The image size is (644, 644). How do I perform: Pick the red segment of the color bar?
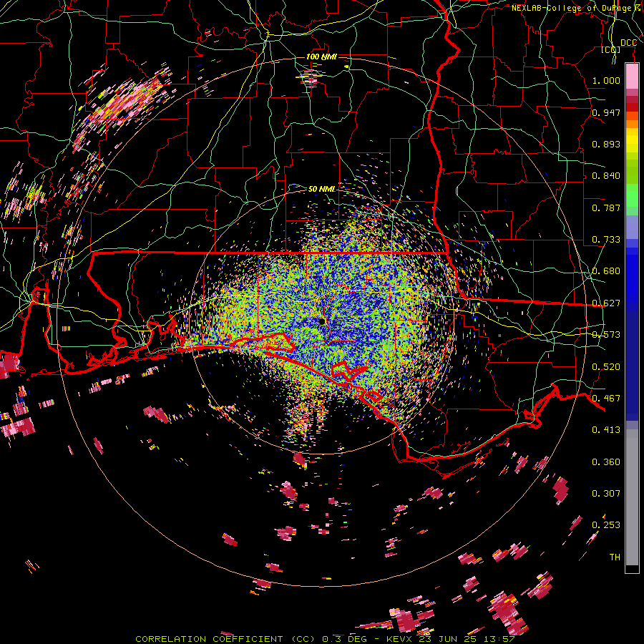(632, 107)
